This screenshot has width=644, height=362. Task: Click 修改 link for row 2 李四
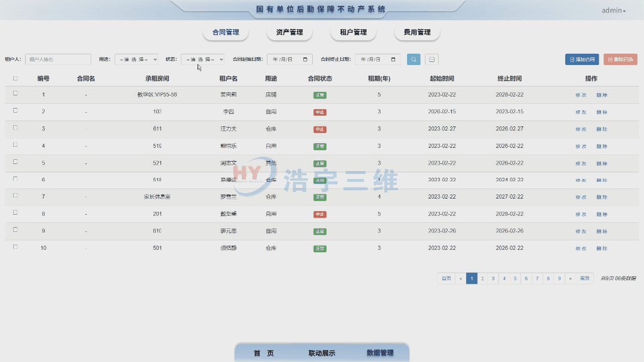point(581,112)
